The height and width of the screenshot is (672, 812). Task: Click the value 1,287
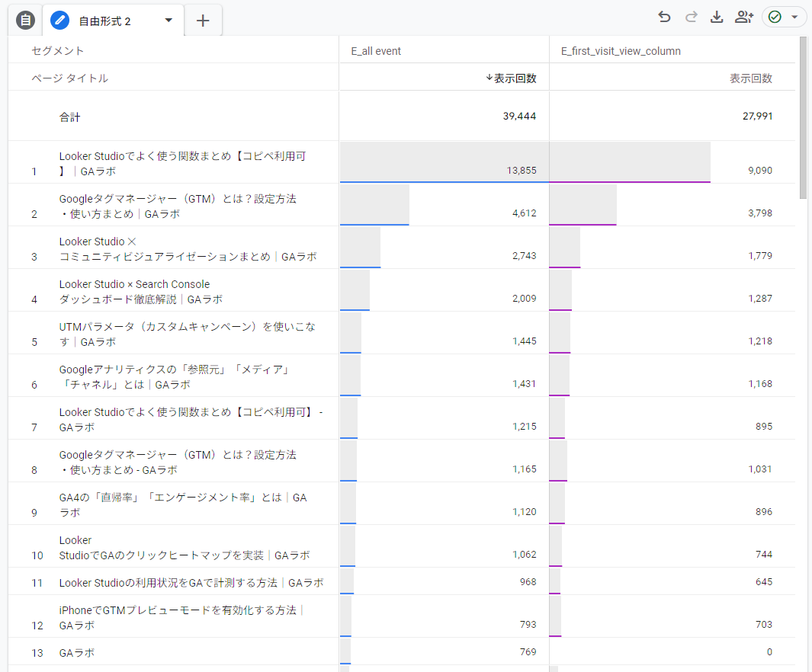759,299
